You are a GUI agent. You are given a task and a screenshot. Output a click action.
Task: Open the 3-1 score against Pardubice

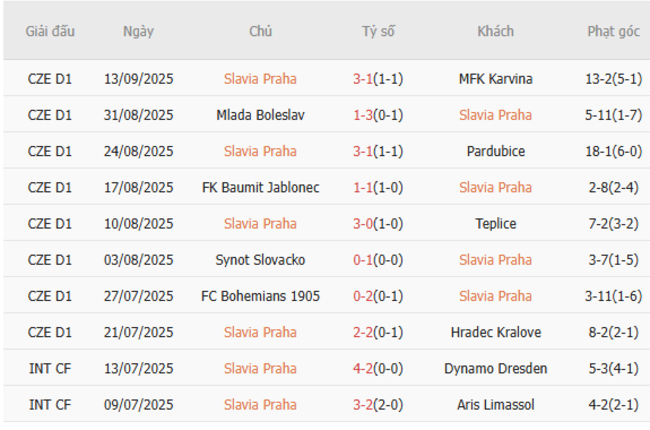coord(378,151)
